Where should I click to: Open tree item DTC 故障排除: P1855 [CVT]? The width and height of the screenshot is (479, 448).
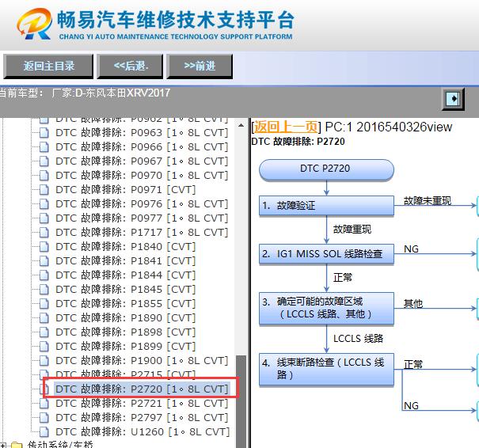(125, 304)
